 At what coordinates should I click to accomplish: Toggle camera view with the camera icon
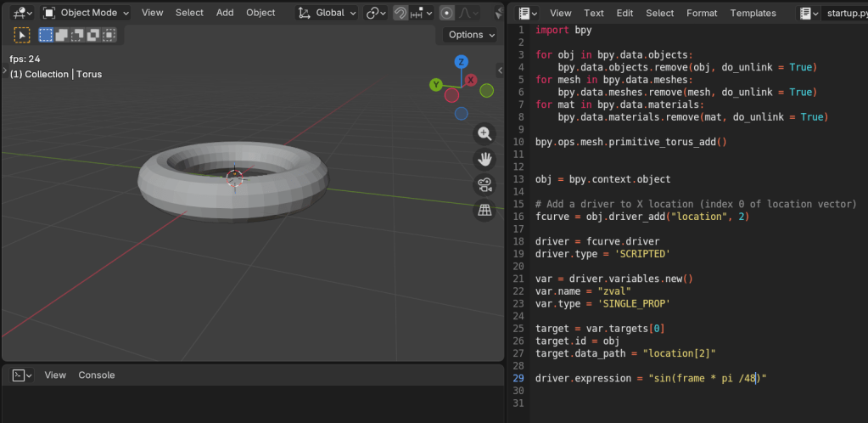point(484,184)
